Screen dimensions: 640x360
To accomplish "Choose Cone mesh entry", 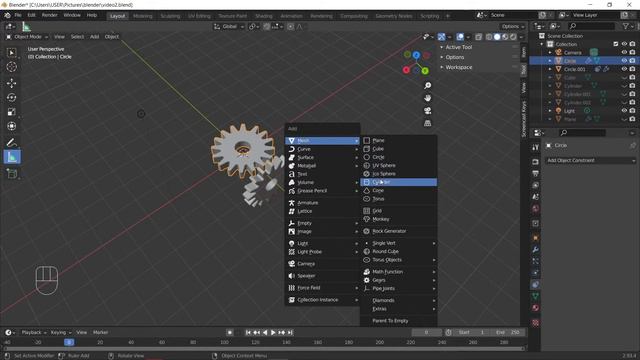I will (x=398, y=191).
